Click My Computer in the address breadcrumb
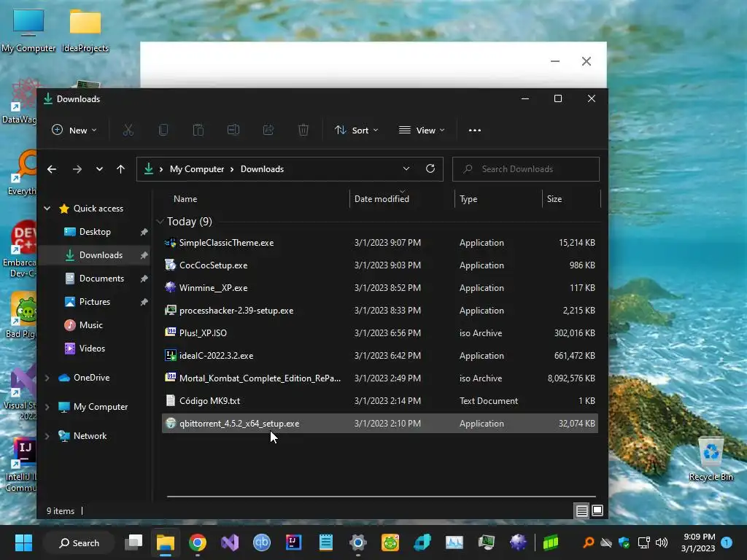747x560 pixels. coord(197,169)
